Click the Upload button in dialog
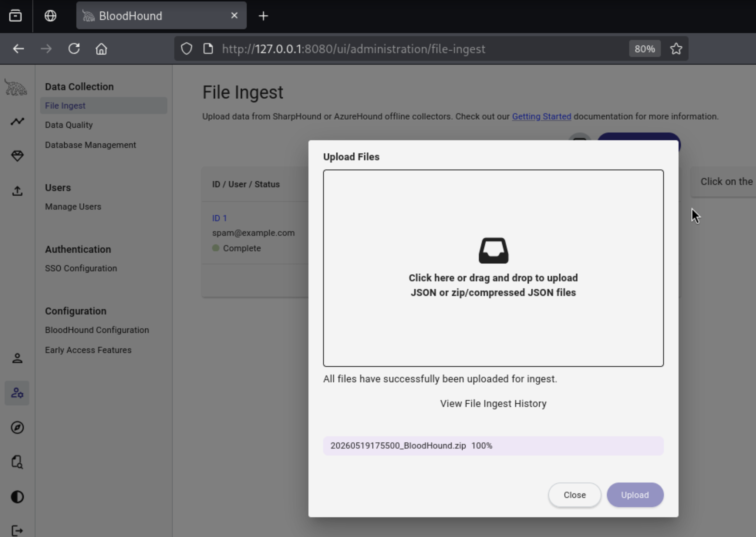 tap(635, 495)
